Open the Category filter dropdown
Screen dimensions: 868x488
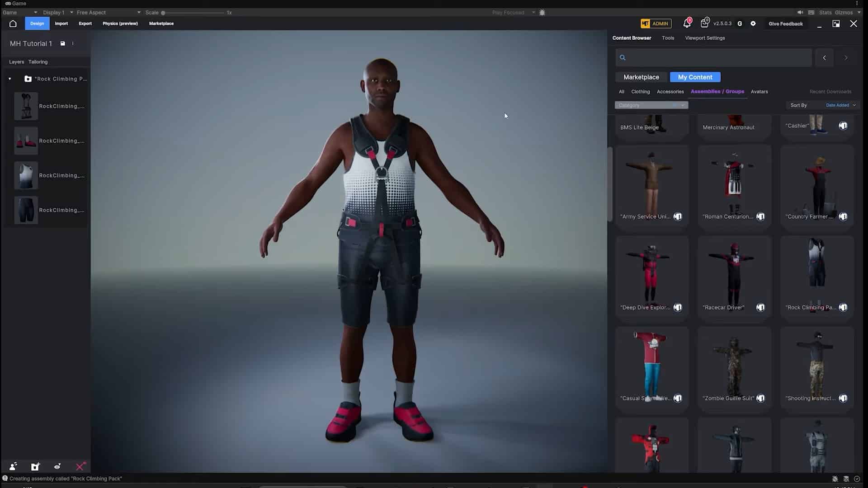651,105
